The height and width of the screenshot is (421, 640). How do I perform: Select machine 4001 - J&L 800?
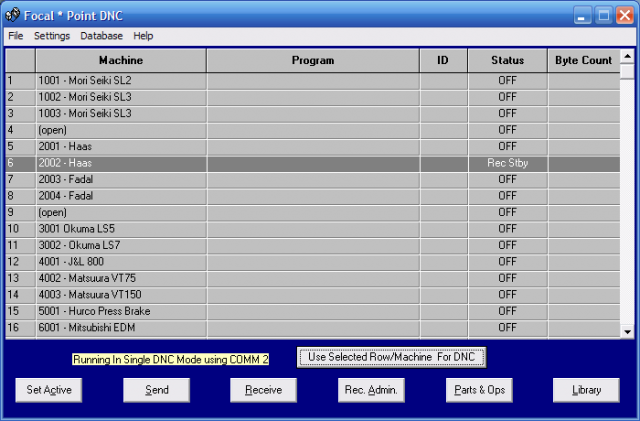121,262
